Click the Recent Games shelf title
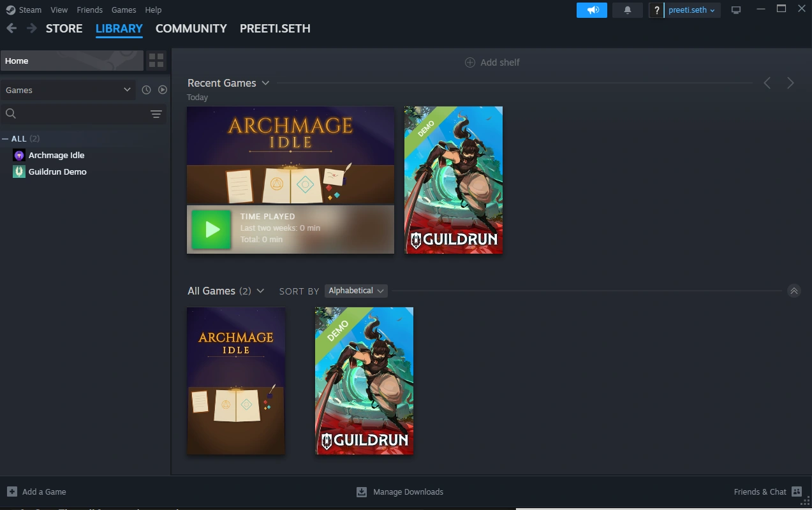This screenshot has height=510, width=812. [222, 83]
